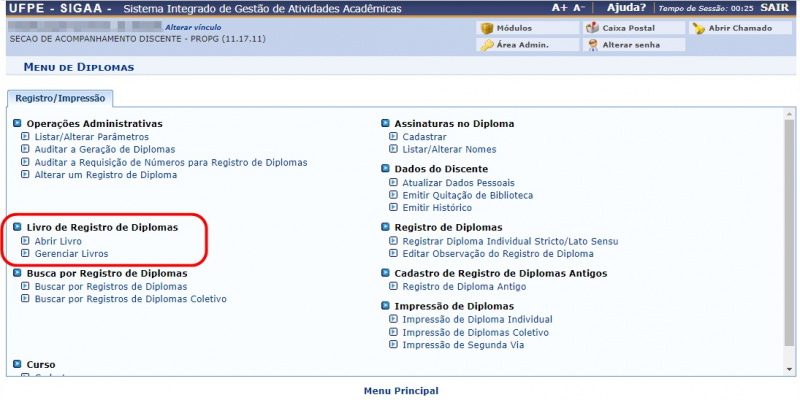This screenshot has height=400, width=800.
Task: Open Abrir Livro link
Action: tap(58, 241)
